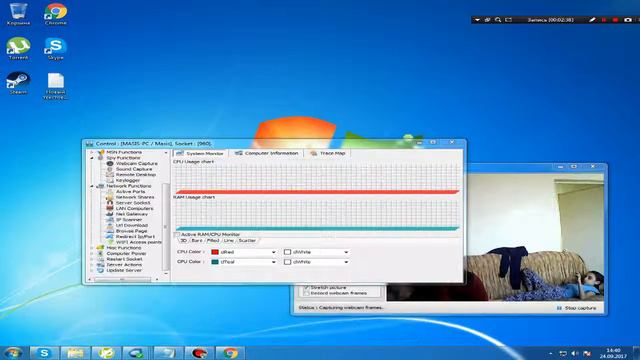640x360 pixels.
Task: Click the magnifier zoom icon in recorder bar
Action: (498, 20)
